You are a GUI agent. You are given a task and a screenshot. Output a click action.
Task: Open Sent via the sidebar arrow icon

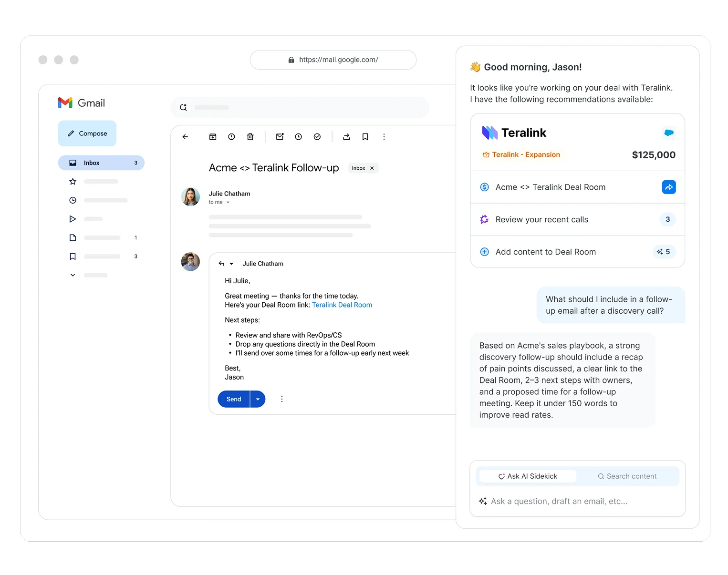[73, 219]
